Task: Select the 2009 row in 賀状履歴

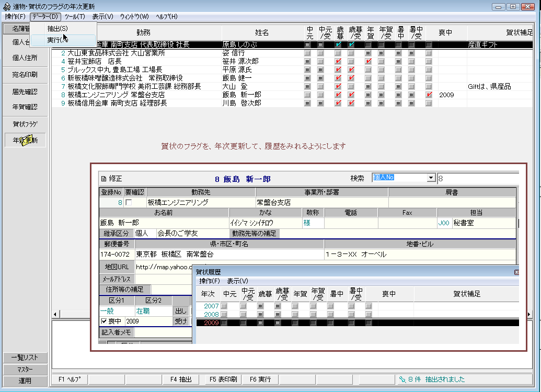Action: [x=357, y=322]
